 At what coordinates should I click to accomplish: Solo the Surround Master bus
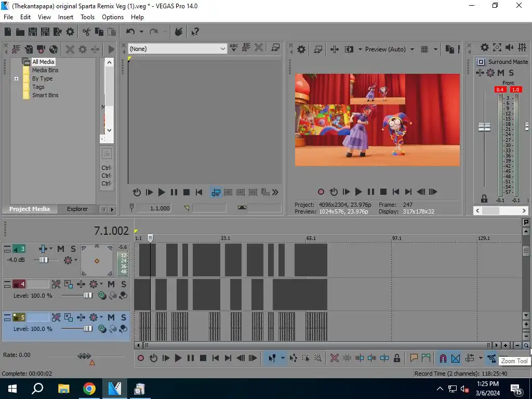511,73
